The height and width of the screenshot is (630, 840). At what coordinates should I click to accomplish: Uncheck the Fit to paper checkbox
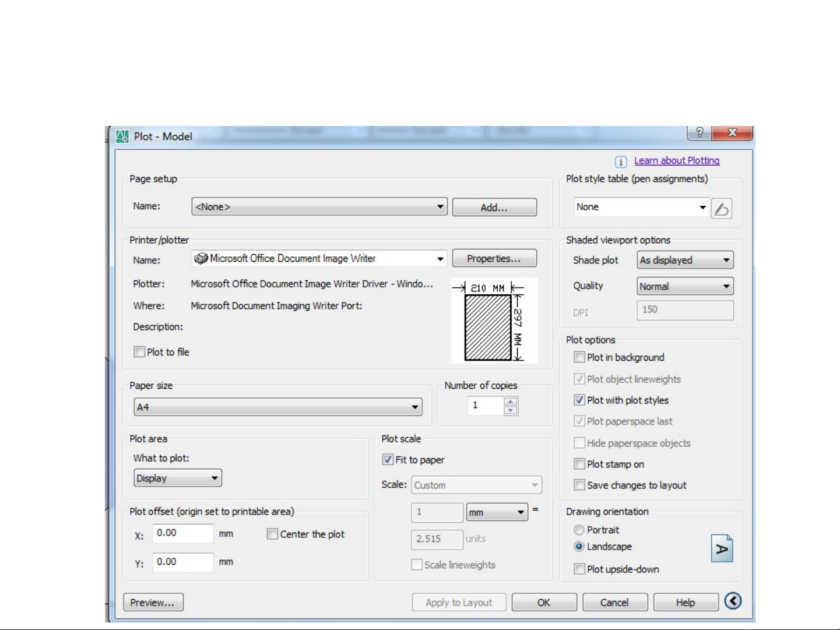pyautogui.click(x=388, y=460)
